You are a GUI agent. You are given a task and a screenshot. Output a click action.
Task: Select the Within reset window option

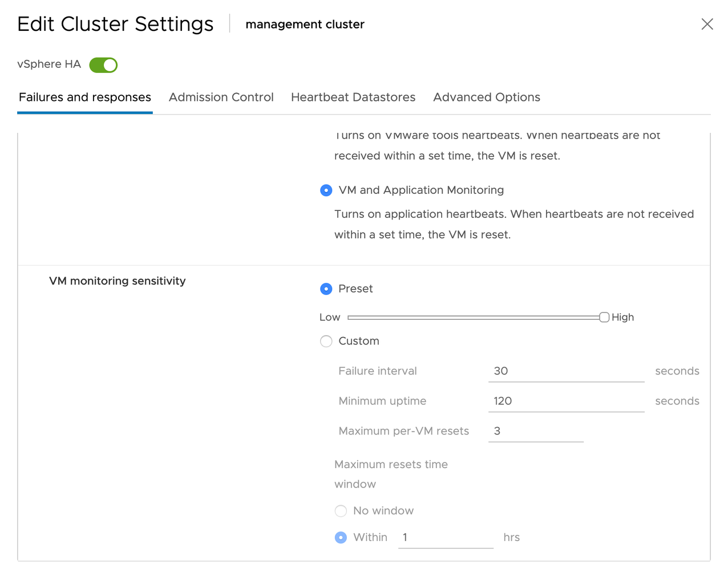(x=341, y=537)
